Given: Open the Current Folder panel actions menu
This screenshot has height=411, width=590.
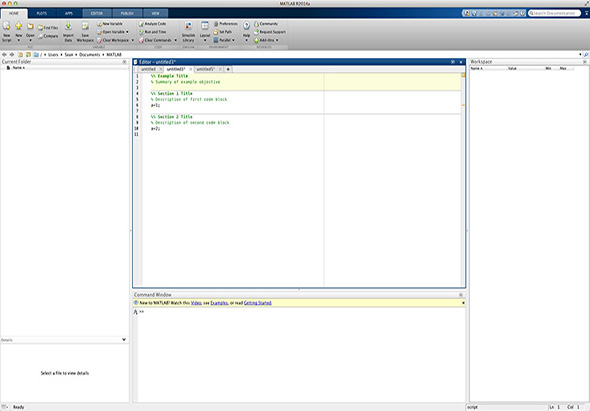Looking at the screenshot, I should coord(125,62).
